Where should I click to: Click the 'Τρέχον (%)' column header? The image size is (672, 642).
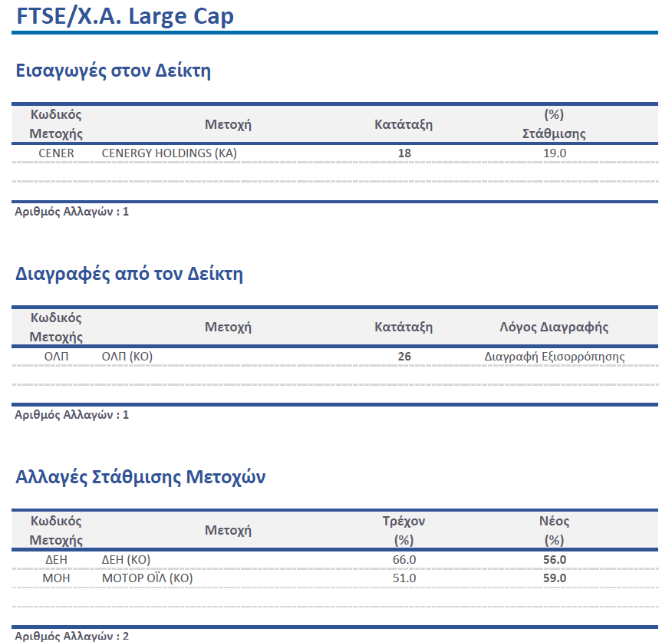click(404, 530)
